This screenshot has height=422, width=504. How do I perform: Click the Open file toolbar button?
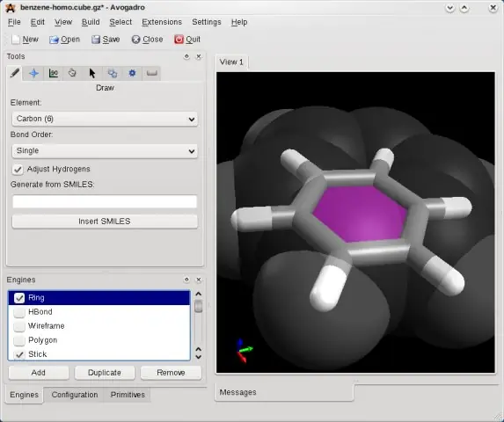tap(64, 40)
